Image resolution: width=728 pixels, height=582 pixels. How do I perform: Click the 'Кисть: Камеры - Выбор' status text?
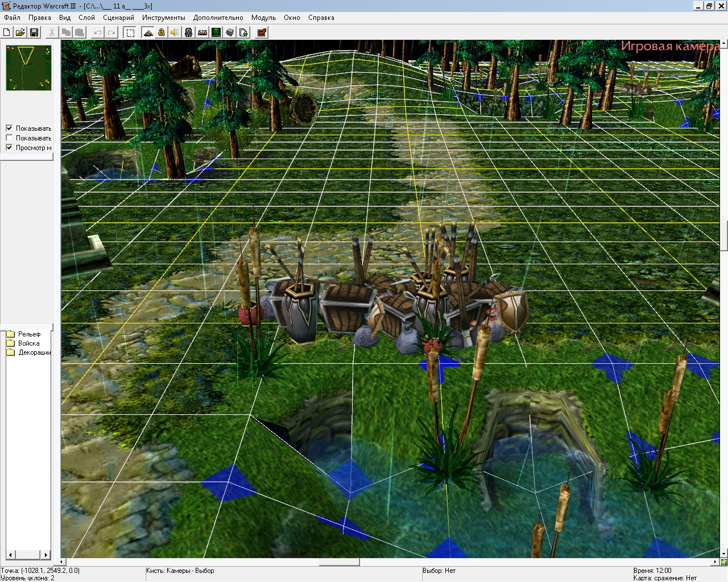pyautogui.click(x=180, y=571)
